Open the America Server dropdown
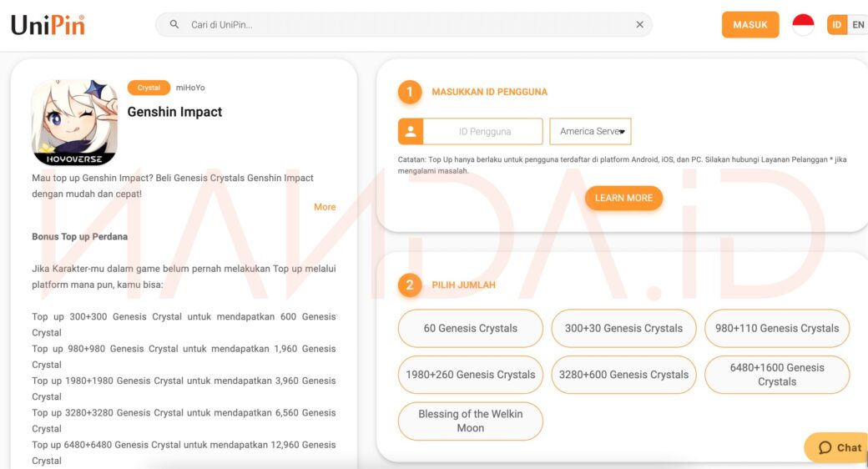 [590, 131]
